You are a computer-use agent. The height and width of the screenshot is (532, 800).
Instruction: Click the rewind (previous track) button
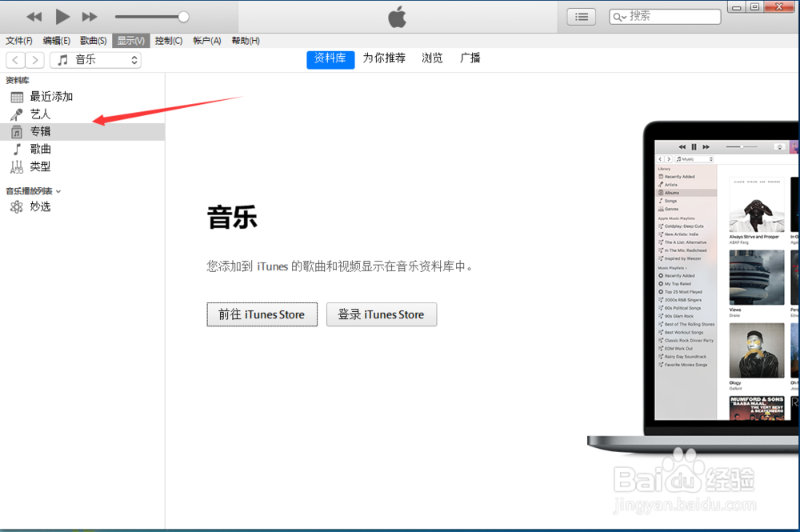coord(34,17)
